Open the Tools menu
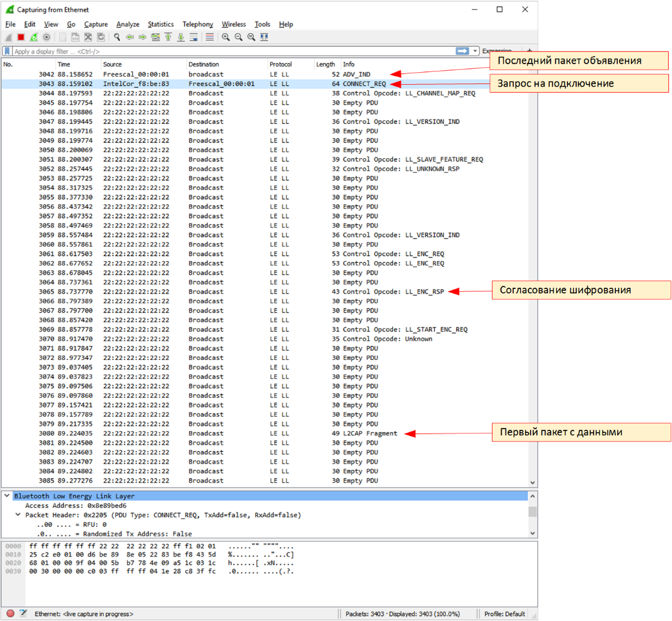The image size is (672, 621). tap(262, 24)
